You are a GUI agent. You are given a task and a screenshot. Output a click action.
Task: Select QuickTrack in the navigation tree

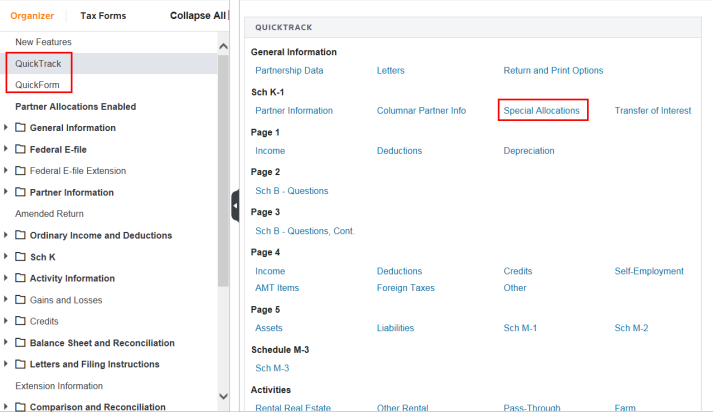(38, 63)
